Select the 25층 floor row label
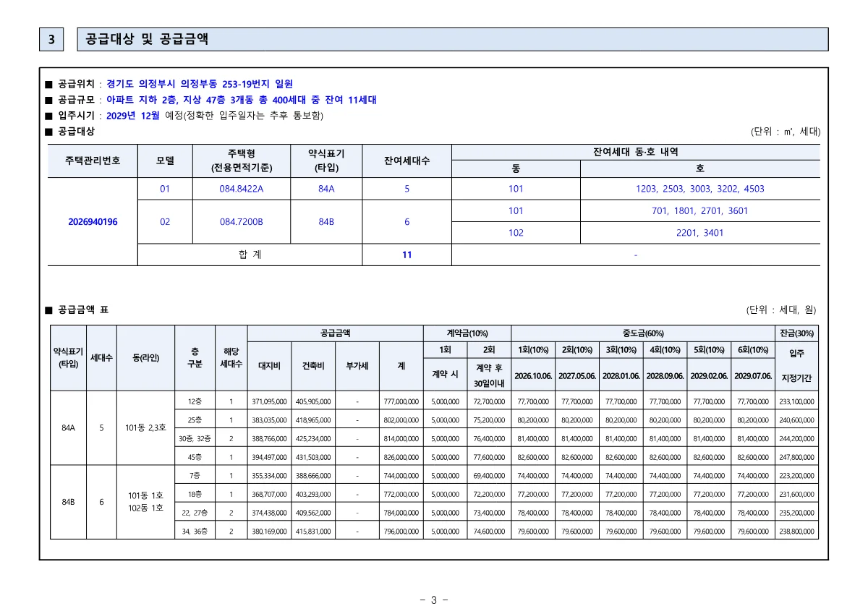The image size is (868, 614). (x=195, y=419)
